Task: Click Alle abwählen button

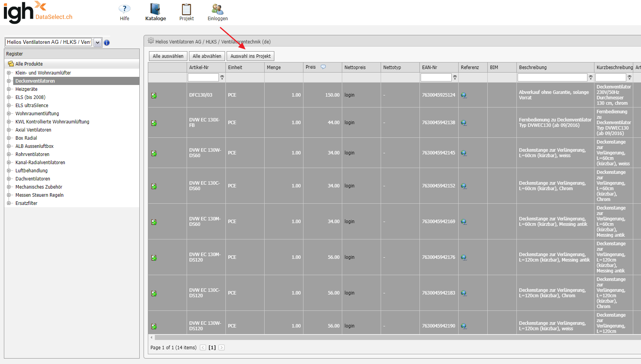Action: tap(207, 56)
